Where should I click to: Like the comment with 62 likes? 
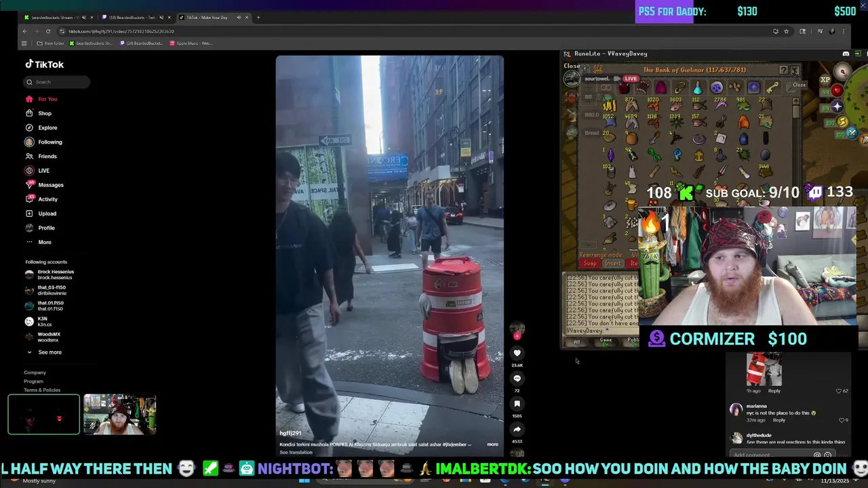[839, 391]
